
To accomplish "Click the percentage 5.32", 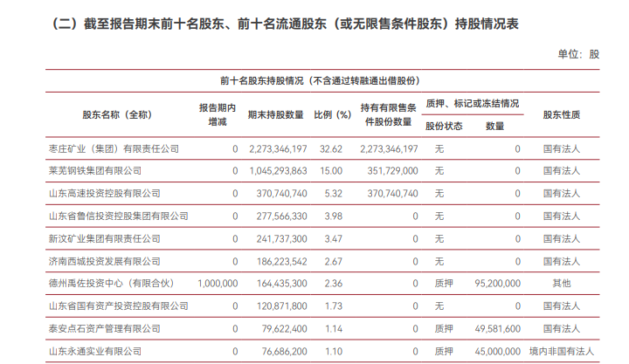I will (x=334, y=194).
